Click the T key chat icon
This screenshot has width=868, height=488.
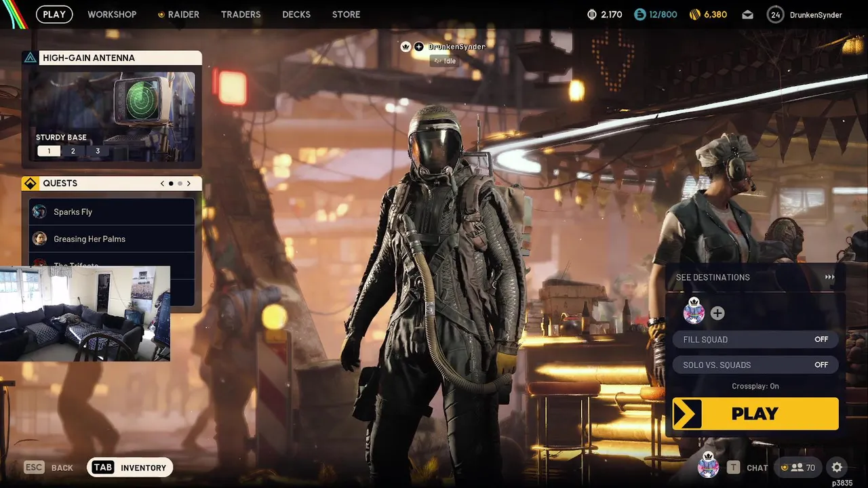click(733, 468)
